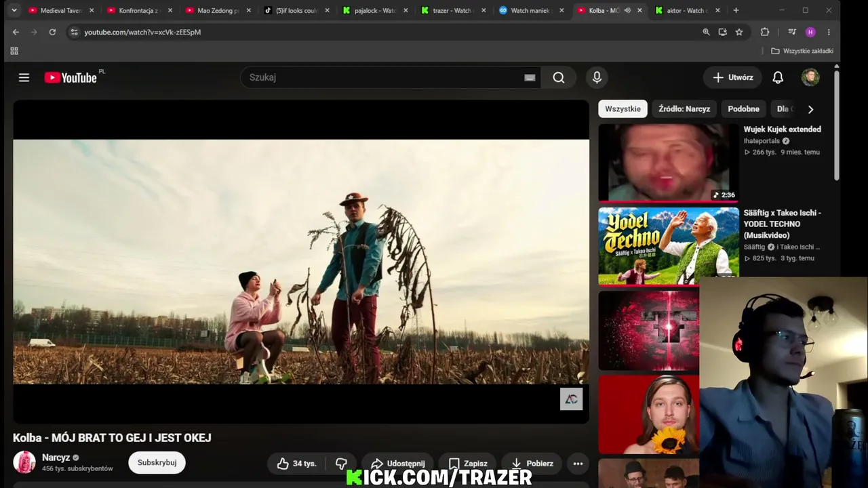Switch to the (5)if looks could TikTok tab
Viewport: 868px width, 488px height.
296,10
